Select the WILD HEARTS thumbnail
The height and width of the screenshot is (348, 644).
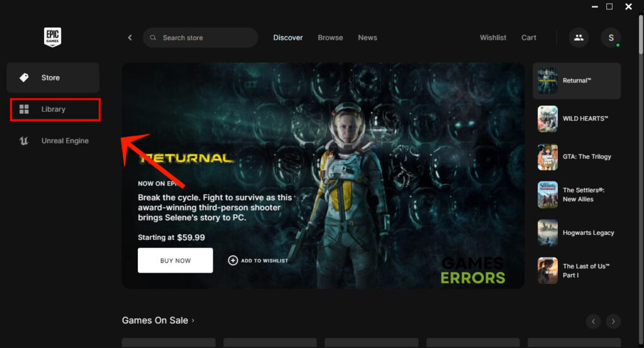(547, 119)
